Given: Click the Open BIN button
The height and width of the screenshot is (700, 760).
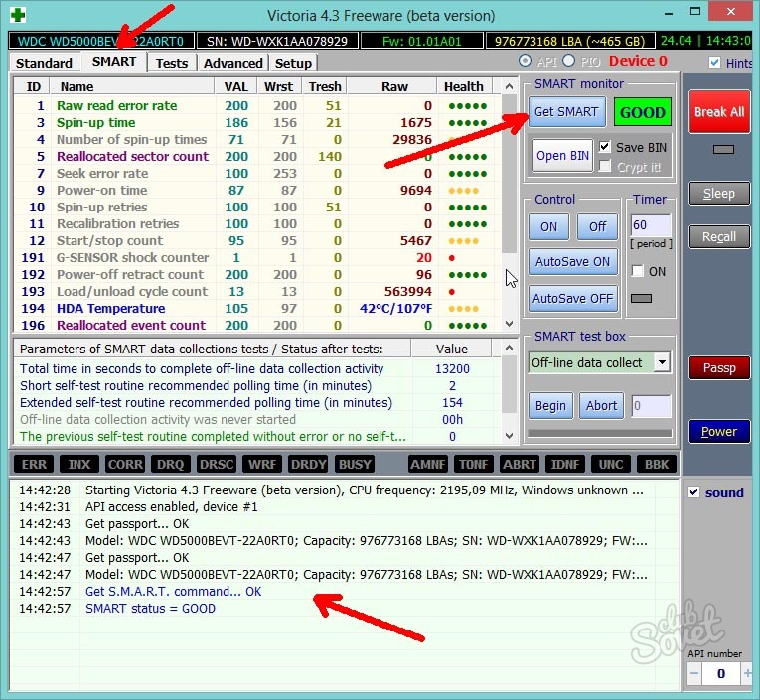Looking at the screenshot, I should click(x=562, y=156).
